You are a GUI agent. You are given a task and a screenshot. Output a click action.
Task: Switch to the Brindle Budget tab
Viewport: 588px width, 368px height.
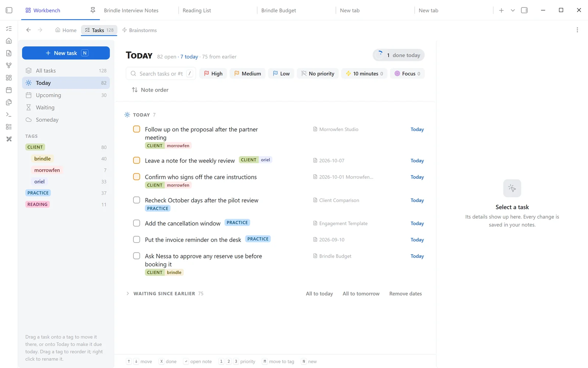279,10
